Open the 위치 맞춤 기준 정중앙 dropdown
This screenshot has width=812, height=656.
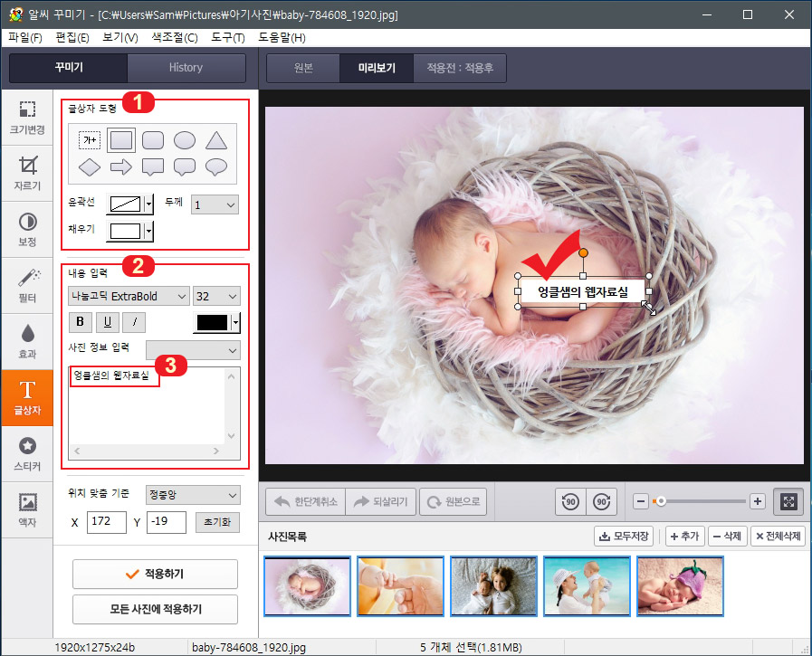(193, 495)
